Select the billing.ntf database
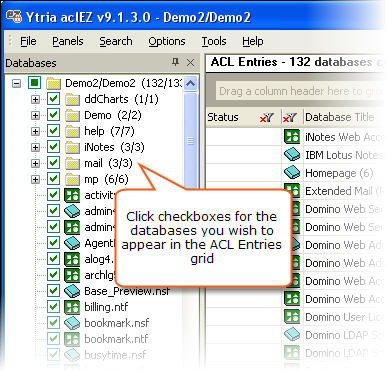This screenshot has height=371, width=387. tap(106, 307)
